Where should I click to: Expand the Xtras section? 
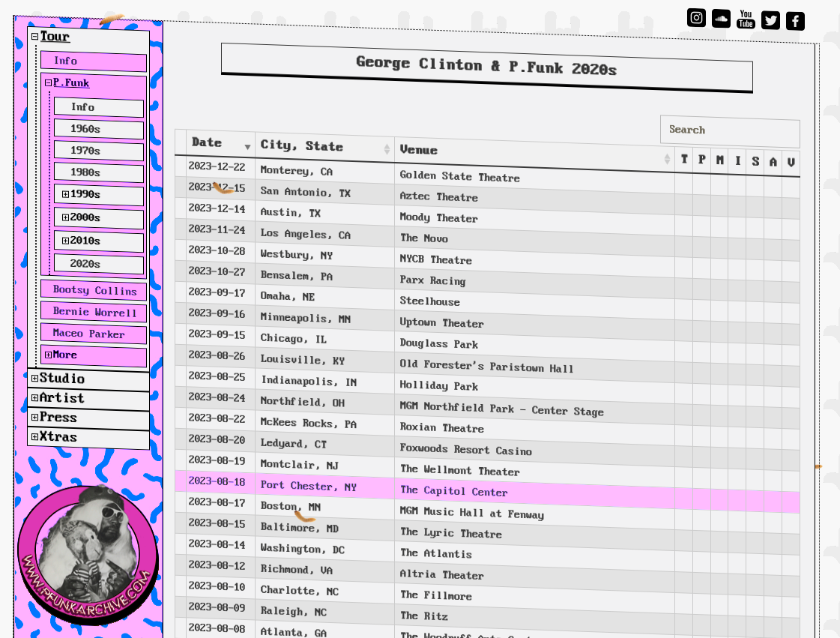coord(34,436)
